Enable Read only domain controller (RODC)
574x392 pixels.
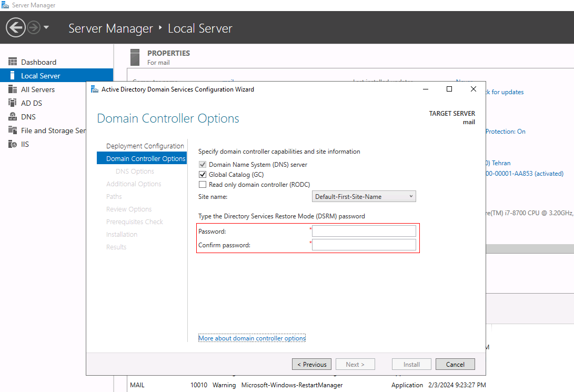point(203,185)
